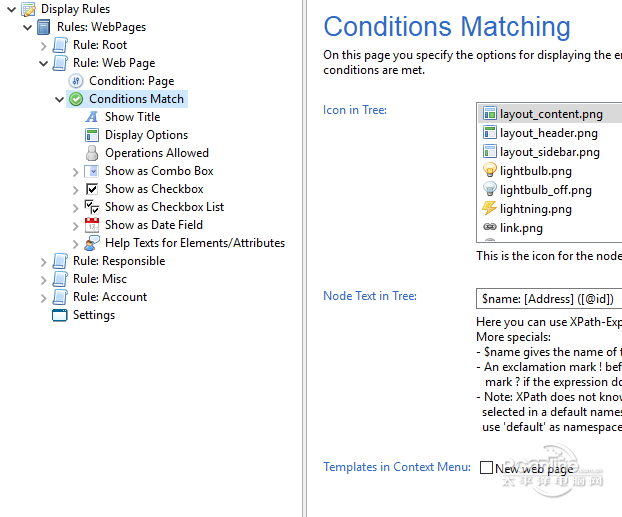Click the Settings window icon in tree

(x=59, y=315)
